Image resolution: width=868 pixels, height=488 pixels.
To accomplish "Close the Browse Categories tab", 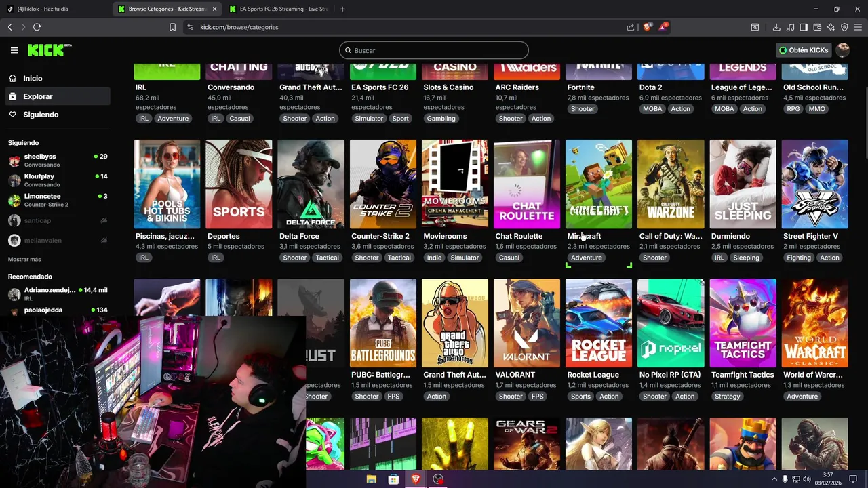I will tap(215, 9).
